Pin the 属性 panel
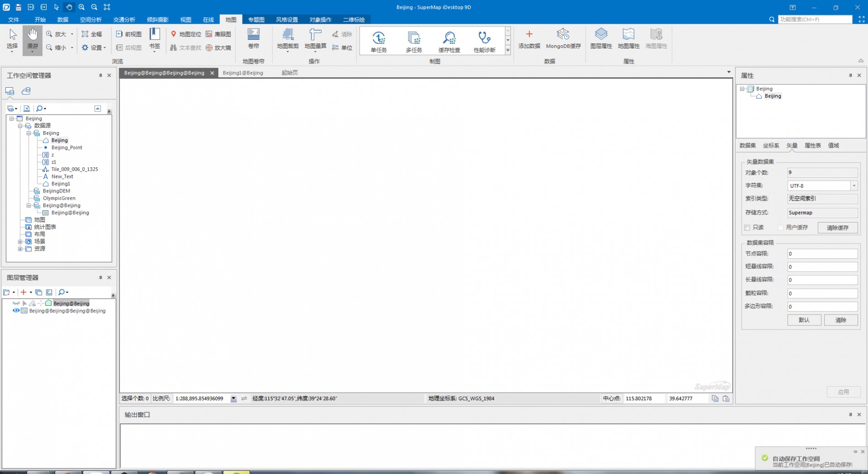 point(850,75)
